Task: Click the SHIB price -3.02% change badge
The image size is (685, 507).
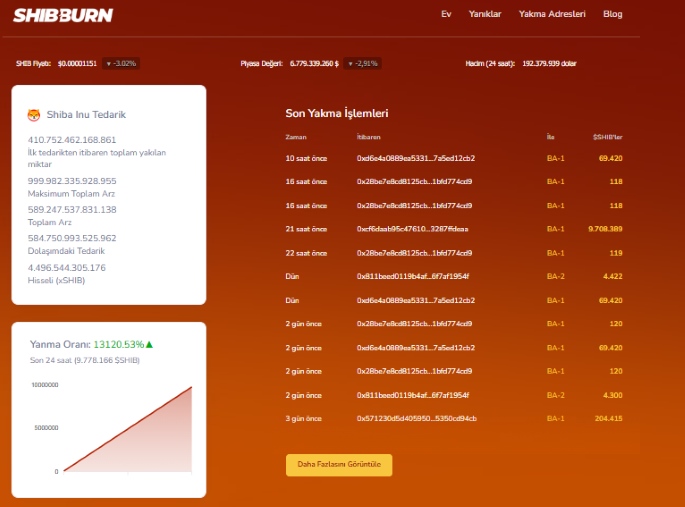Action: (121, 63)
